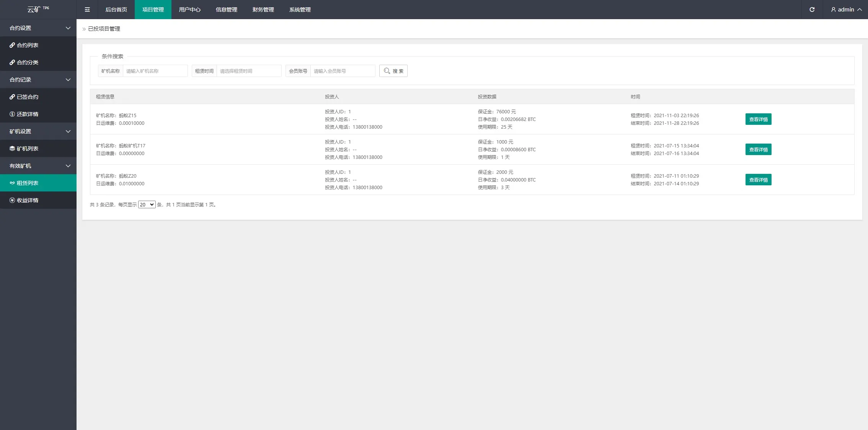Click 查看详情 for the 蚂蚁Z15 row
Image resolution: width=868 pixels, height=430 pixels.
(758, 119)
